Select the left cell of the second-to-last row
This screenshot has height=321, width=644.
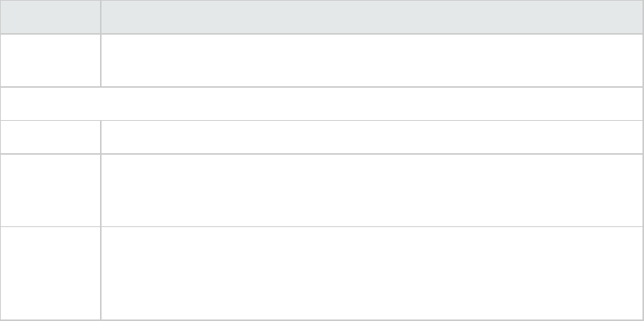(x=50, y=190)
